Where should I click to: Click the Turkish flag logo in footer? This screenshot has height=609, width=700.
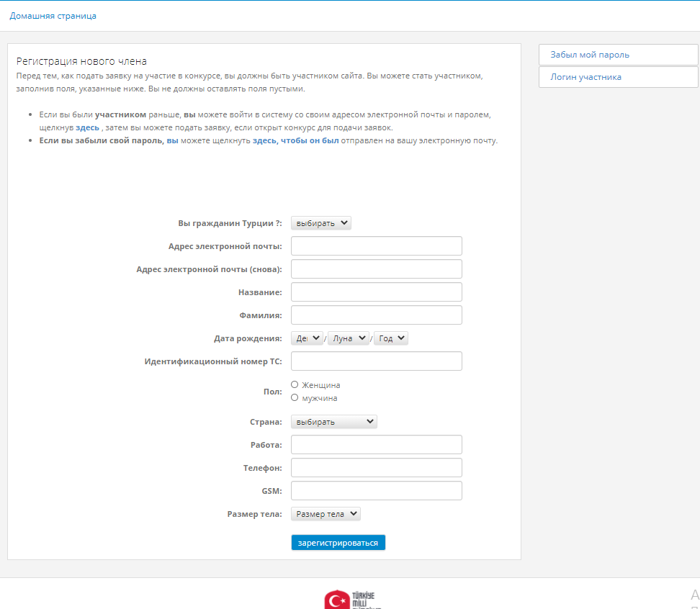(337, 599)
